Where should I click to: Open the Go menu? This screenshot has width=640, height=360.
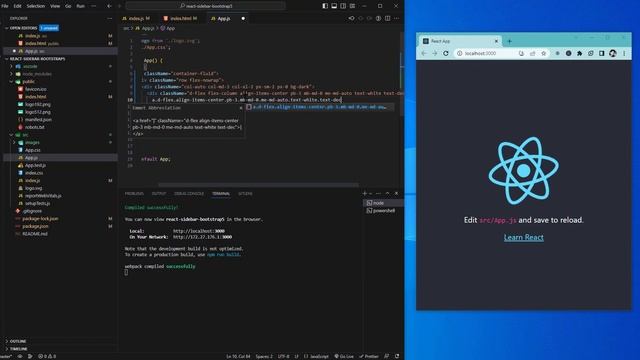[68, 6]
